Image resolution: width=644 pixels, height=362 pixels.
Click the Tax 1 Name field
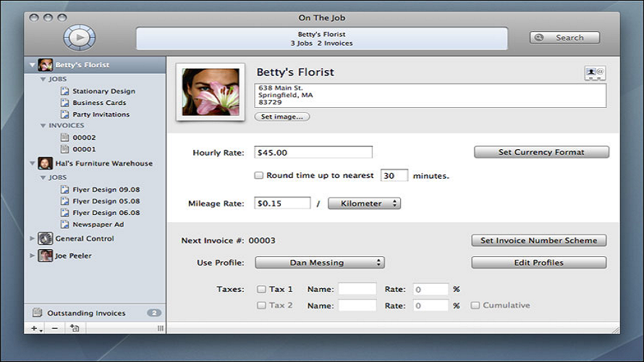click(x=357, y=289)
